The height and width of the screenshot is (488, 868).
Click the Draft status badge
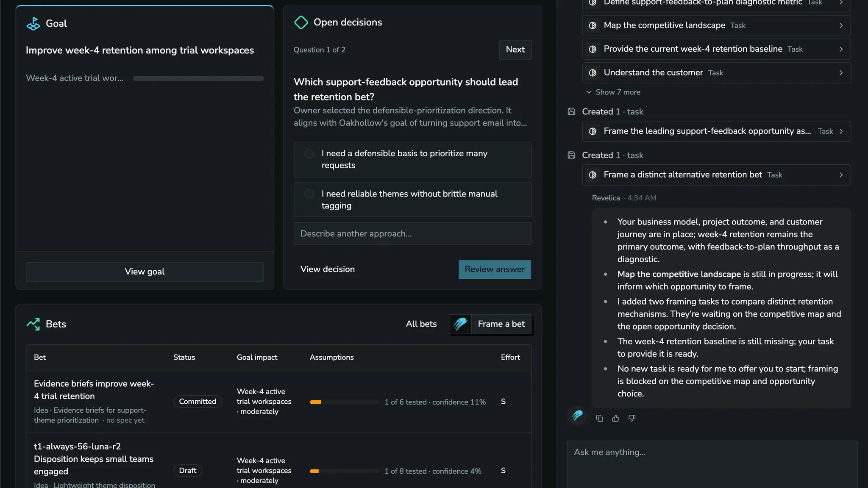(187, 471)
